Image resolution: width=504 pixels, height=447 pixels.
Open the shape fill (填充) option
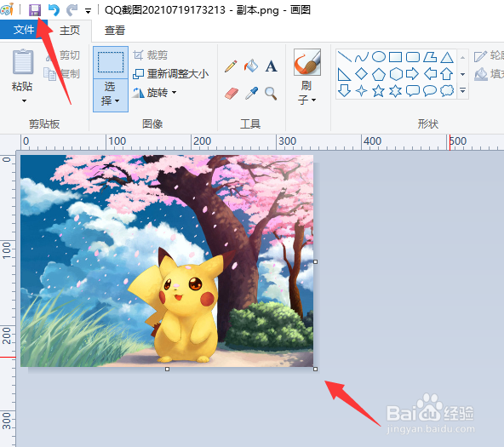(489, 74)
